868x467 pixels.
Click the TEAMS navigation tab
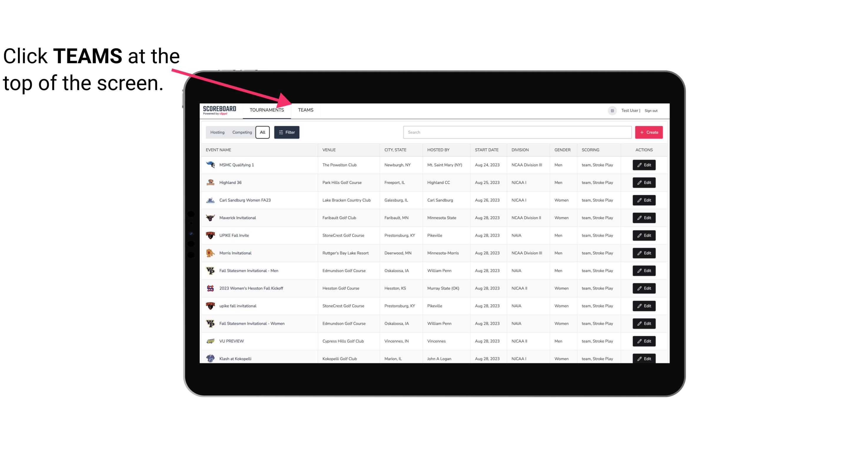pos(305,110)
